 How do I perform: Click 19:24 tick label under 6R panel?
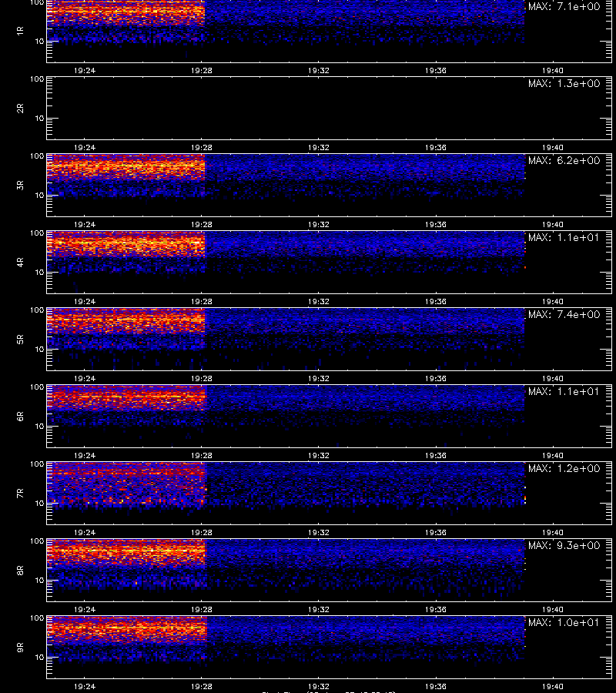[x=85, y=455]
